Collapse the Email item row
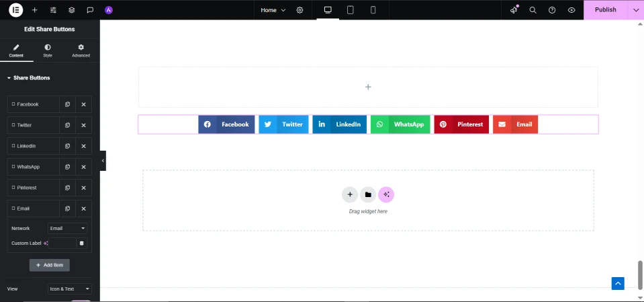644x302 pixels. 34,209
